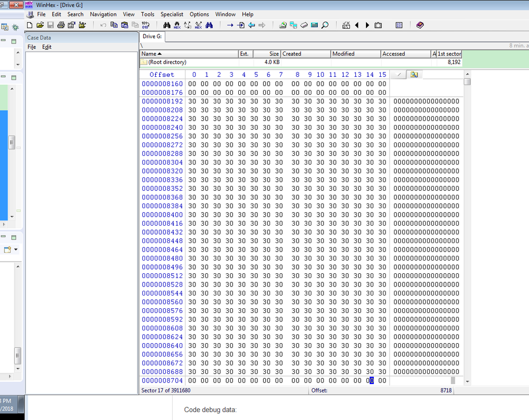529x420 pixels.
Task: Open the Specialist menu
Action: pos(172,14)
